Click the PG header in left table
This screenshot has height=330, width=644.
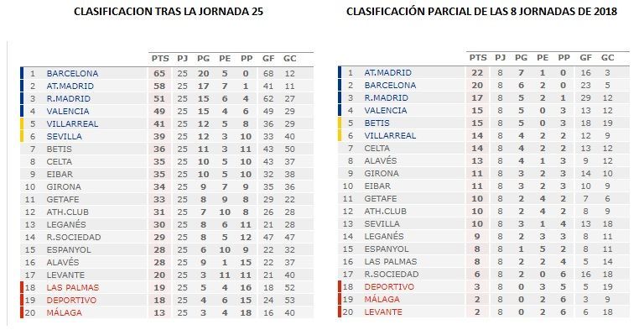pos(203,59)
